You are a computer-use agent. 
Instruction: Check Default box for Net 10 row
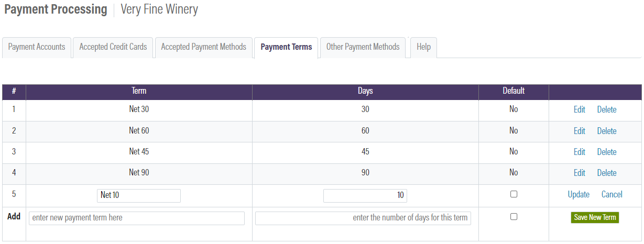(x=514, y=194)
